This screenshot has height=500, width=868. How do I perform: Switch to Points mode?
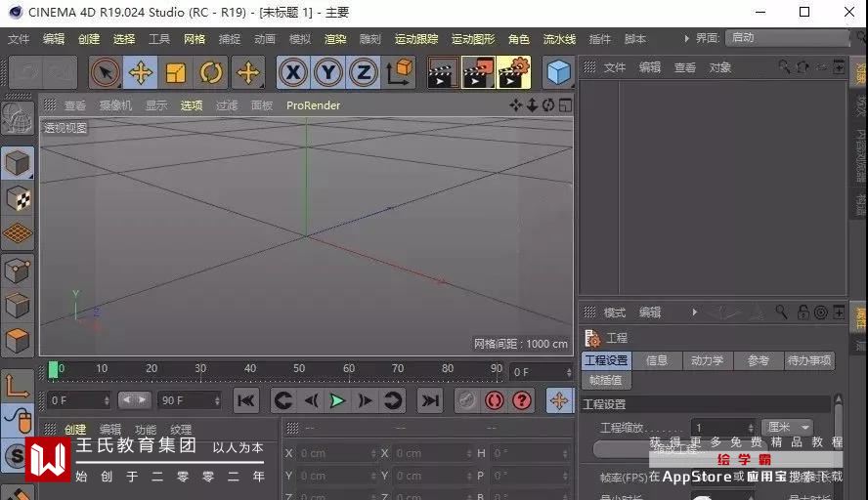point(18,271)
